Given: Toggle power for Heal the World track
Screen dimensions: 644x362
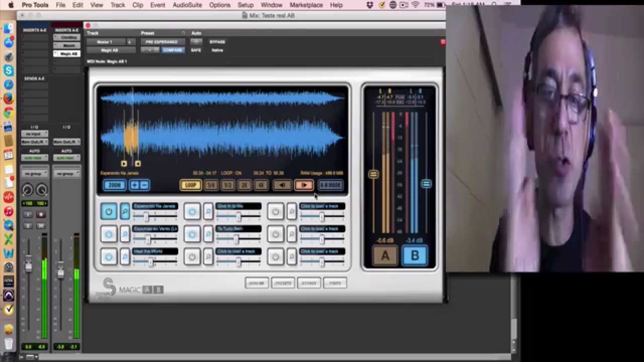Looking at the screenshot, I should pos(108,257).
